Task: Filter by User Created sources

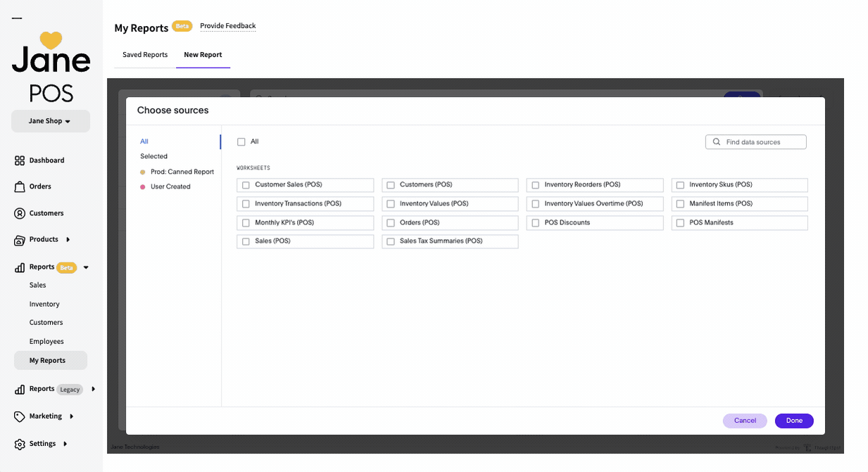Action: click(170, 186)
